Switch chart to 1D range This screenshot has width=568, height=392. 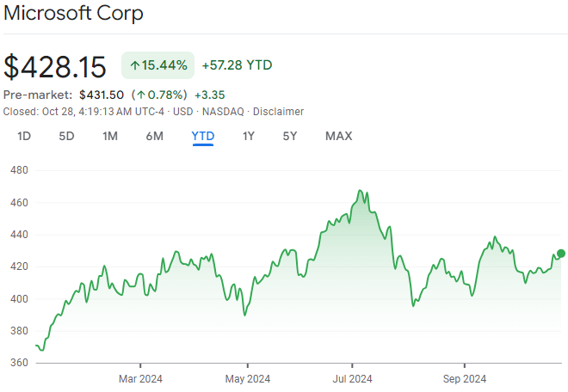(24, 136)
